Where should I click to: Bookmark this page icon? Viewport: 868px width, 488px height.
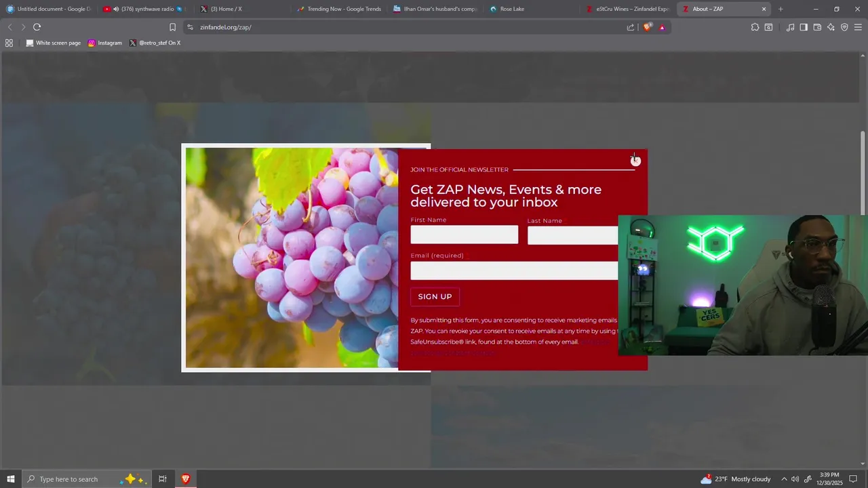[172, 27]
